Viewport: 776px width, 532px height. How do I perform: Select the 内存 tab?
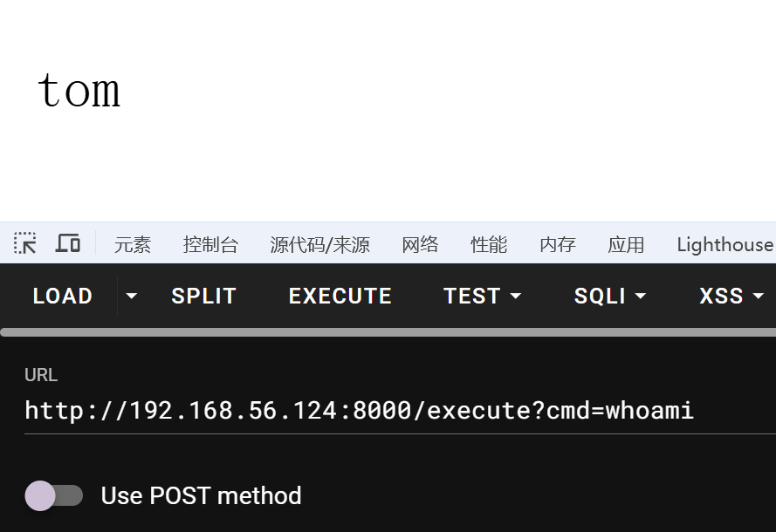click(558, 245)
